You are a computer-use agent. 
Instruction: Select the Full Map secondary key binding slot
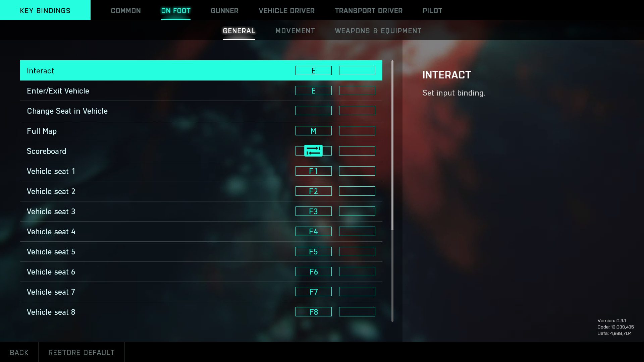[x=357, y=131]
